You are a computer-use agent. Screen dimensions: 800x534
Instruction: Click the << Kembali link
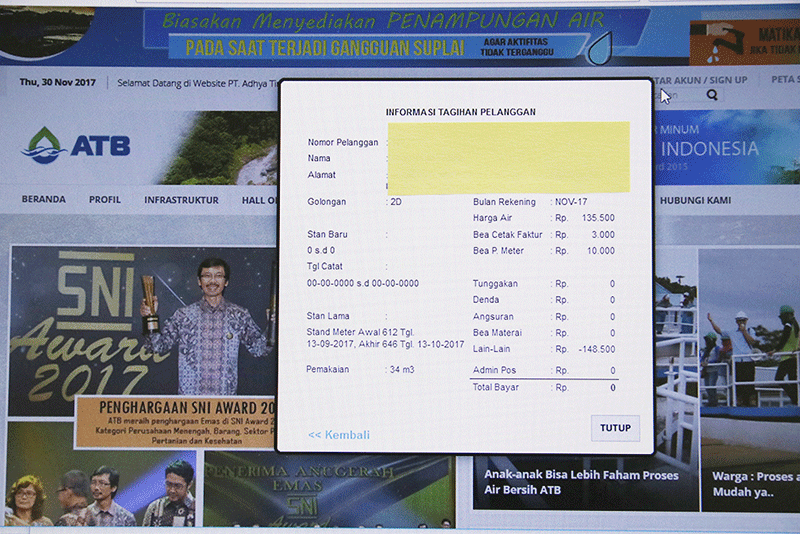[339, 435]
